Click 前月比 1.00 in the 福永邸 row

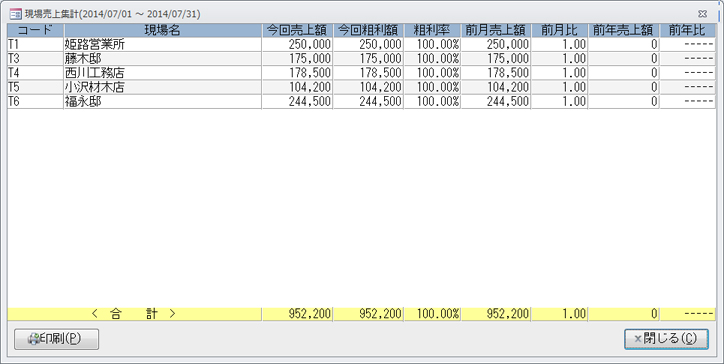click(x=559, y=102)
